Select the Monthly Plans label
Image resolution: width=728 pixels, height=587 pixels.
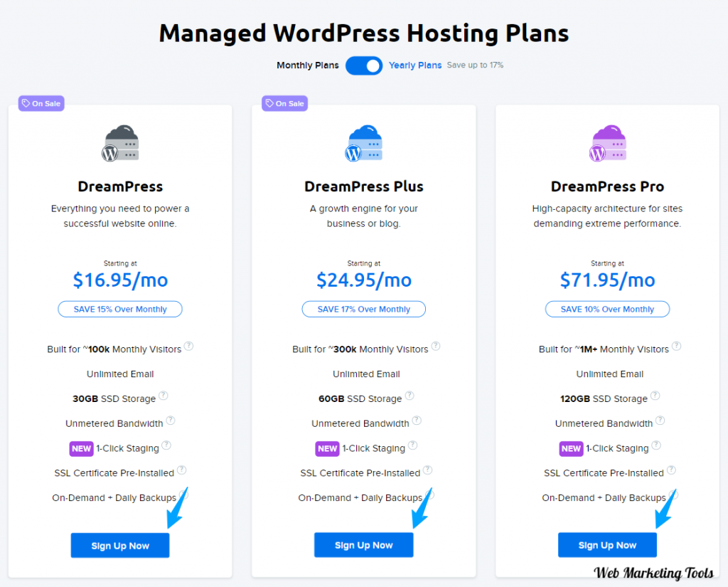(307, 65)
